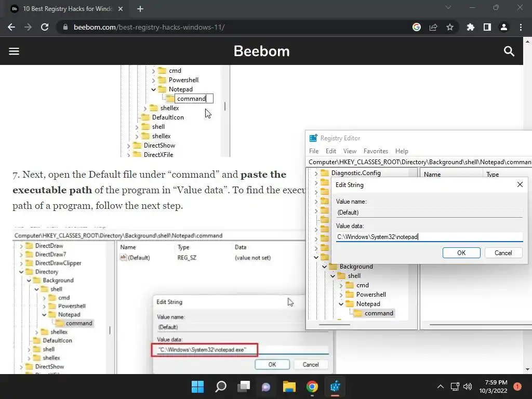Screen dimensions: 532x399
Task: Toggle the Chrome side panel icon
Action: [x=487, y=27]
